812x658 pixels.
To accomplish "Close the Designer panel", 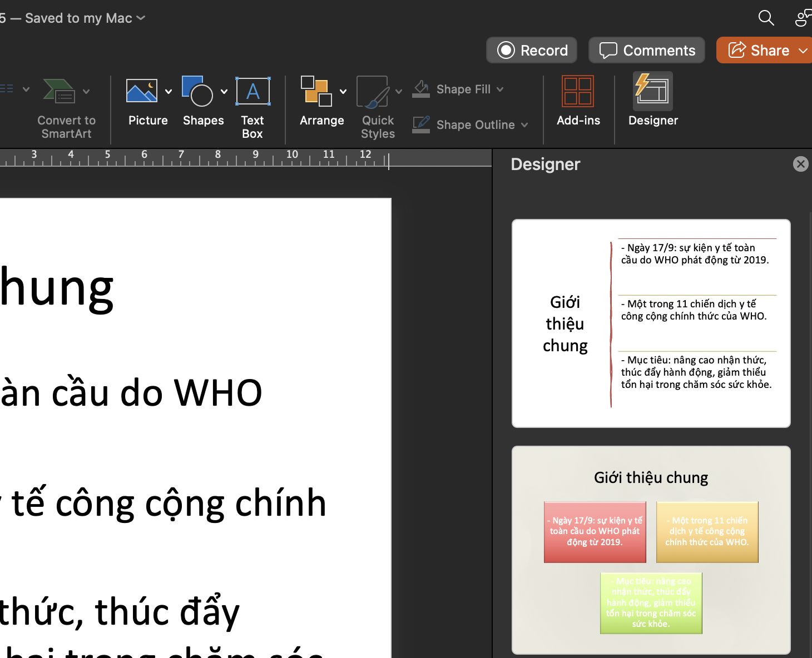I will point(800,164).
